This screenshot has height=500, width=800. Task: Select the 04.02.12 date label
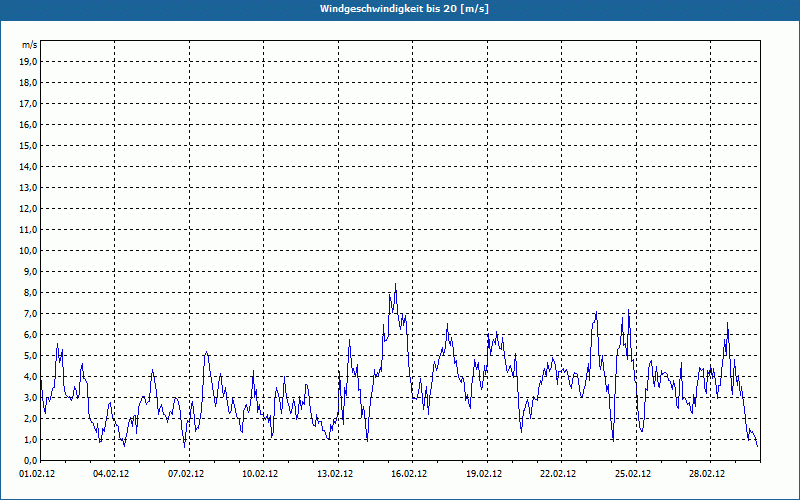point(111,474)
